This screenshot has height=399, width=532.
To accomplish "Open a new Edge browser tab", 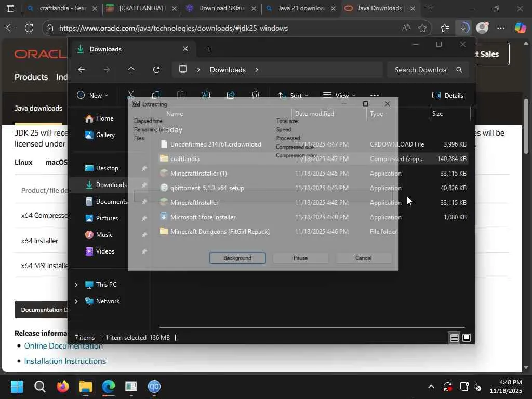I will pos(430,8).
